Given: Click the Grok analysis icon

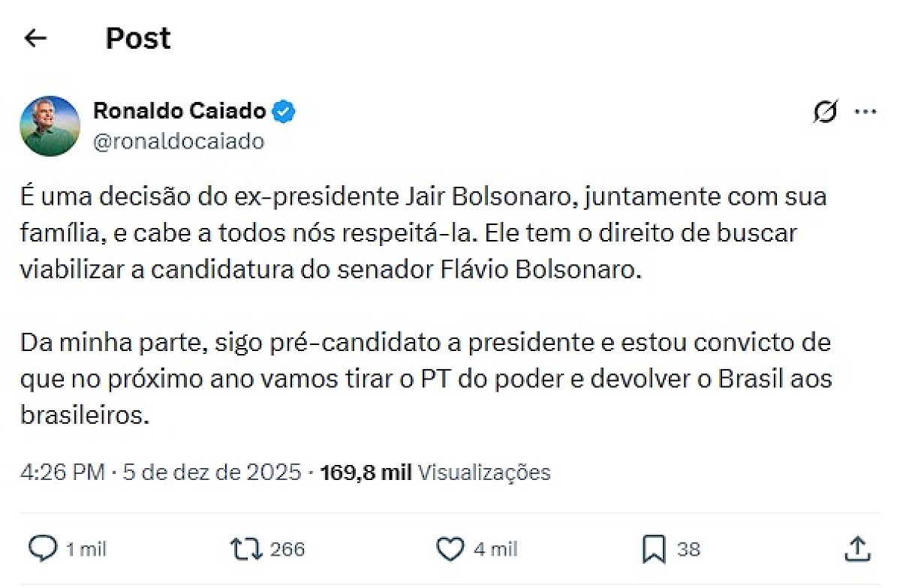Looking at the screenshot, I should (824, 110).
